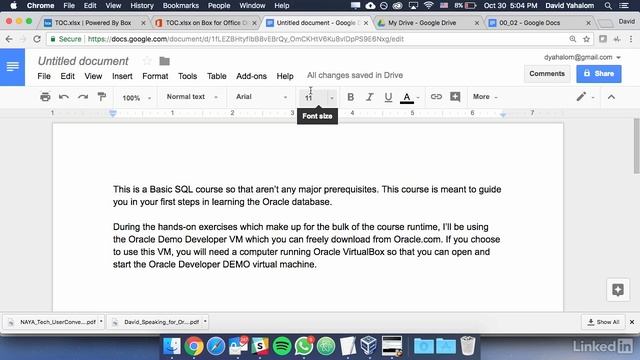
Task: Bookmark page with the star icon
Action: point(586,39)
